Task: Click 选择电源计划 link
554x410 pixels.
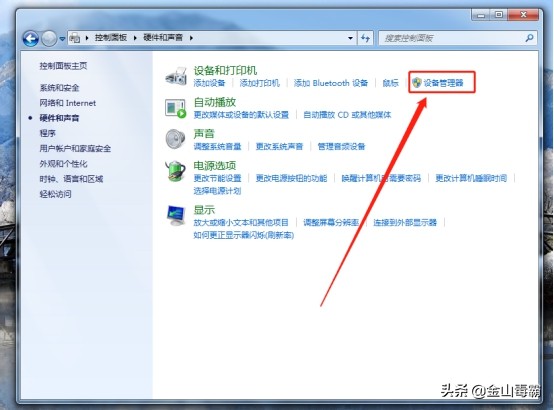Action: [217, 191]
